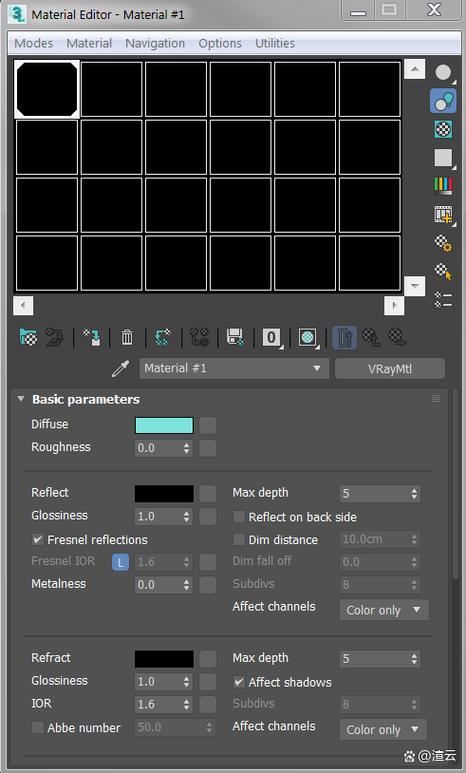This screenshot has width=466, height=773.
Task: Click the cyan Diffuse color swatch
Action: 164,425
